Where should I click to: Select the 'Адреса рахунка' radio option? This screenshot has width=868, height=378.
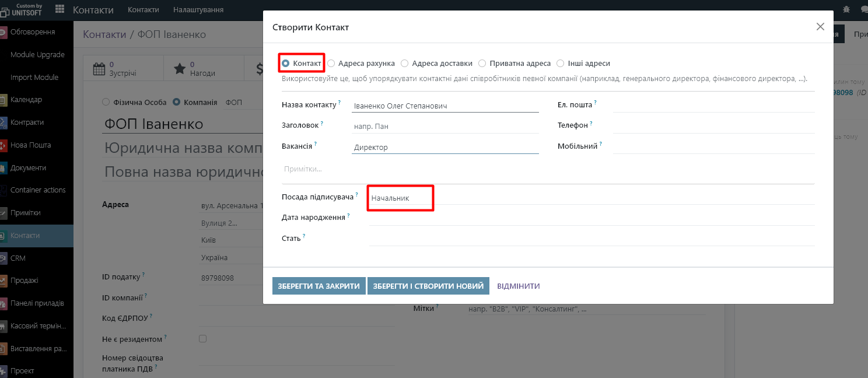coord(331,64)
